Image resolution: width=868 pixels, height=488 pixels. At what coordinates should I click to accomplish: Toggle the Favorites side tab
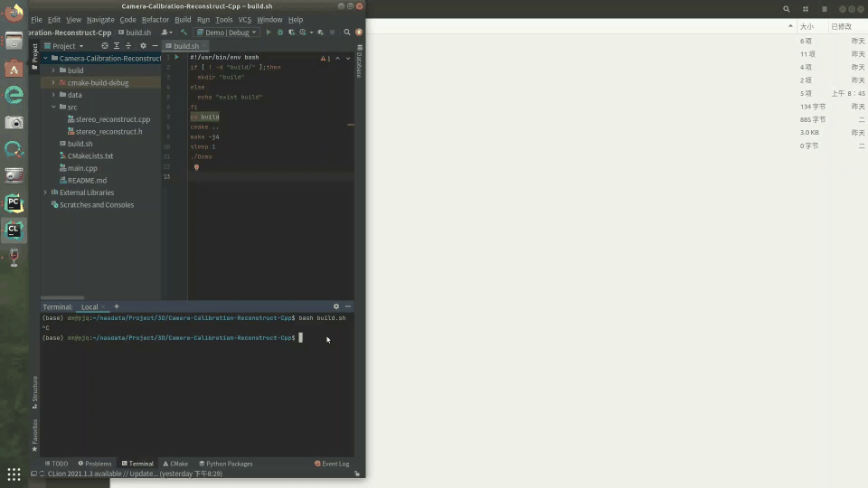pos(35,436)
